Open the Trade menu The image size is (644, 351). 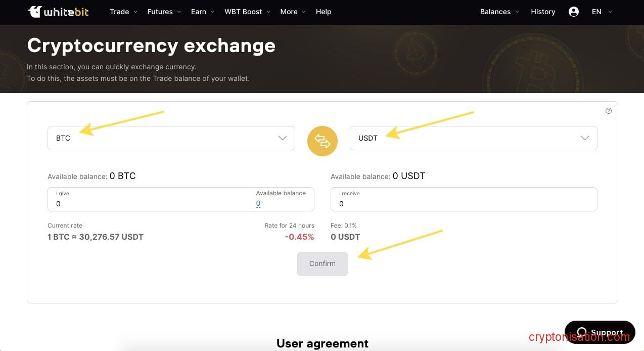[x=123, y=12]
